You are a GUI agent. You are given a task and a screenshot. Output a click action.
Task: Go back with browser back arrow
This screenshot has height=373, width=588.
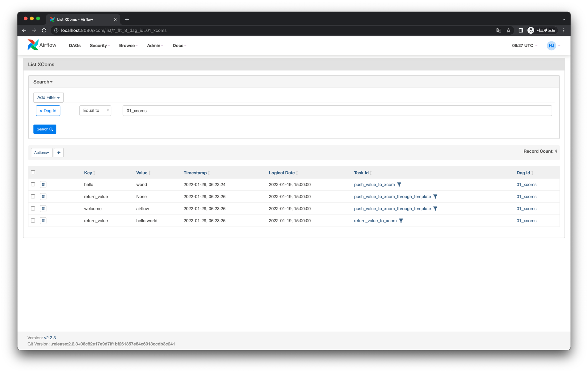pos(24,30)
